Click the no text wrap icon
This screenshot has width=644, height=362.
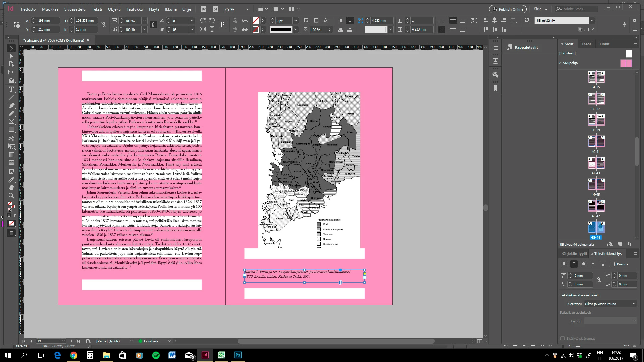[x=564, y=264]
